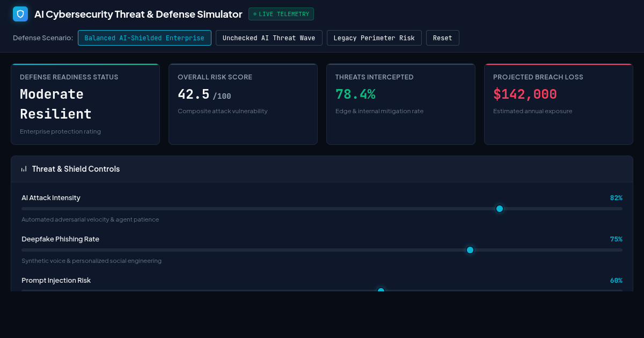The image size is (644, 338).
Task: Click the Automated adversarial velocity caption
Action: 90,219
